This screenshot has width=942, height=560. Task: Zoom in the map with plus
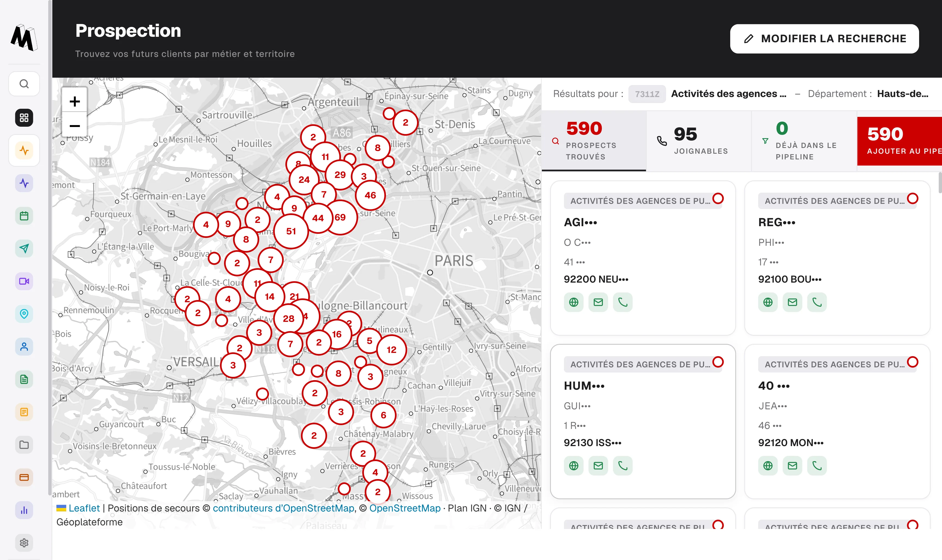(x=75, y=101)
